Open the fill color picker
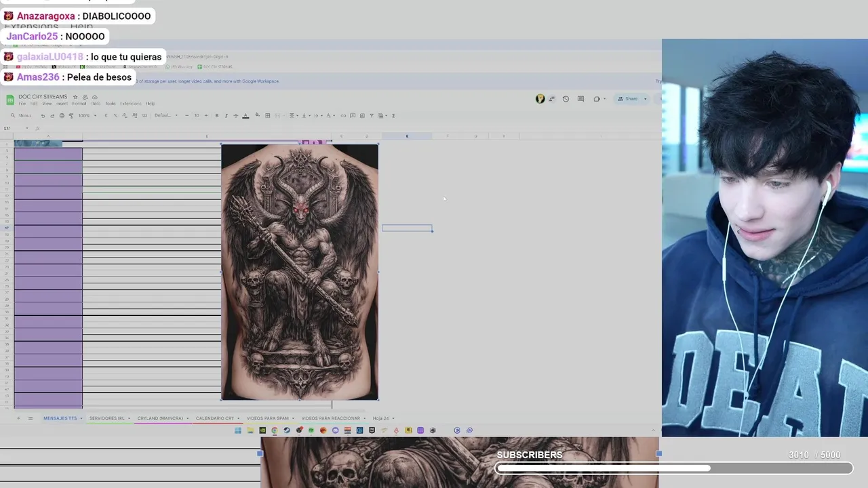Viewport: 868px width, 488px height. pos(258,115)
